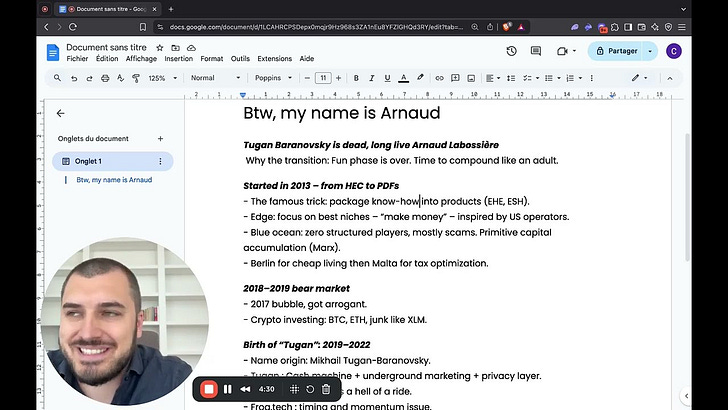This screenshot has width=728, height=410.
Task: Open the Format menu
Action: pos(212,59)
